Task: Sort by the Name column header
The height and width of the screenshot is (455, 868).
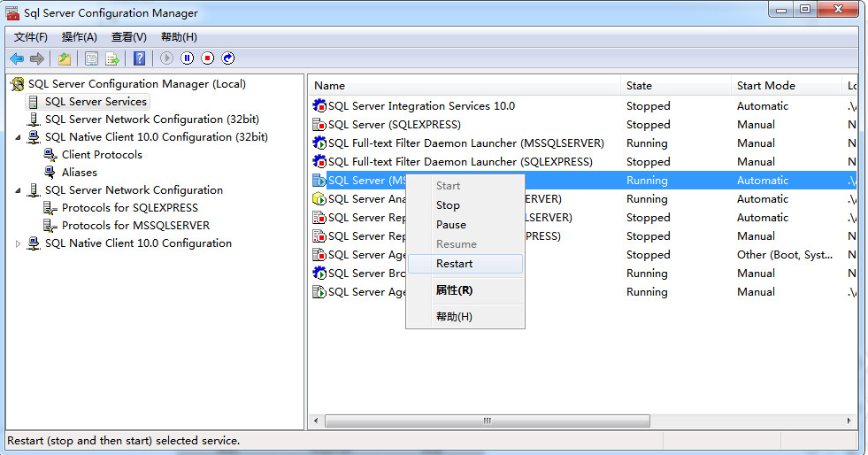Action: (465, 86)
